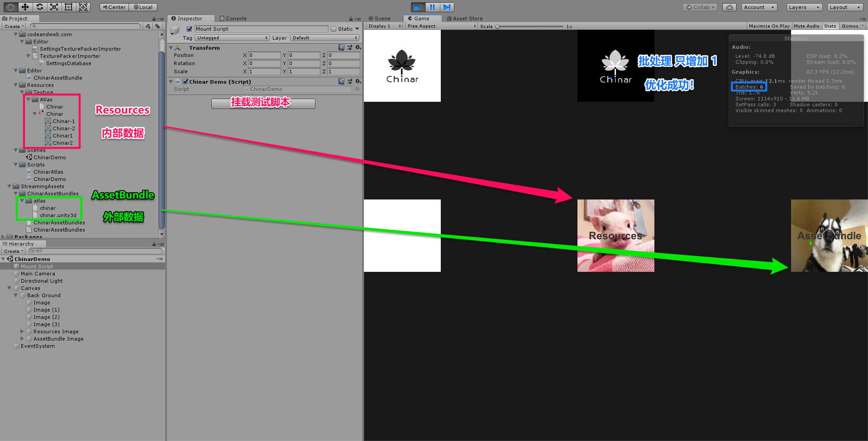Click the Script object picker circle
The height and width of the screenshot is (441, 868).
click(357, 89)
